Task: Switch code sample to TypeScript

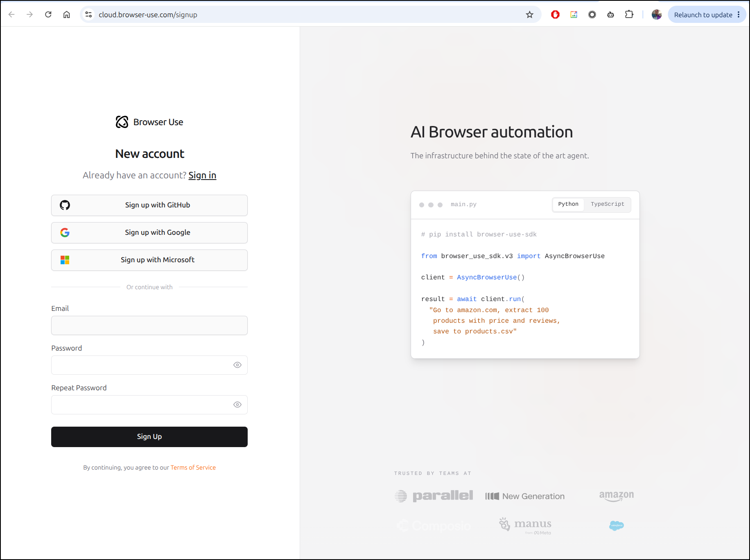Action: pos(608,204)
